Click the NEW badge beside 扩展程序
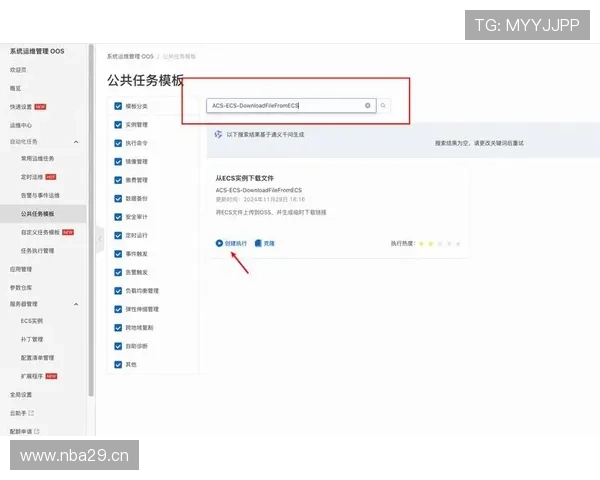 coord(51,376)
